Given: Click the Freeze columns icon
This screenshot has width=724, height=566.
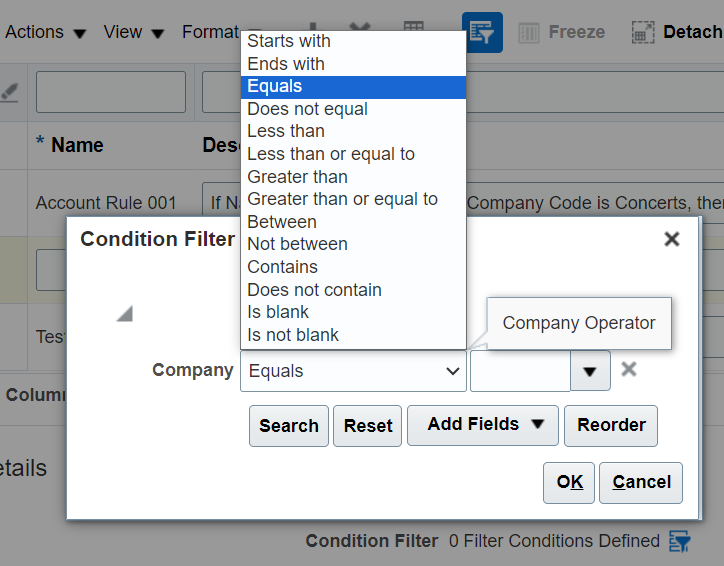Looking at the screenshot, I should (529, 33).
